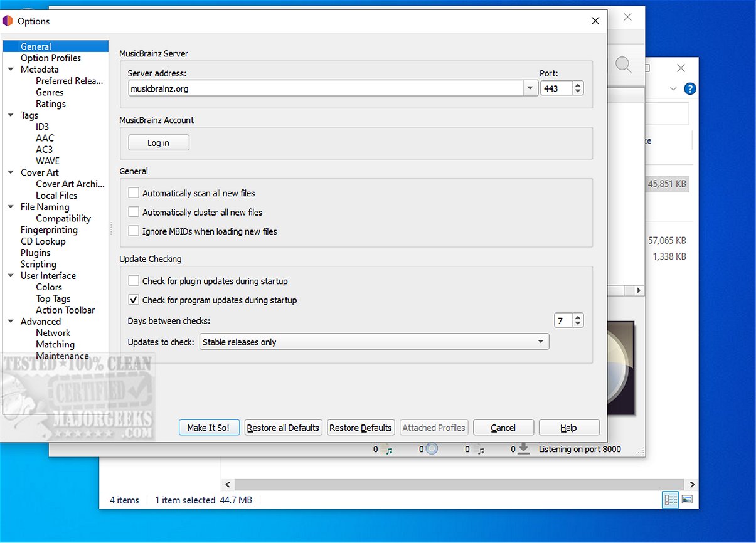The height and width of the screenshot is (543, 756).
Task: Open the Scripting options page
Action: click(38, 265)
